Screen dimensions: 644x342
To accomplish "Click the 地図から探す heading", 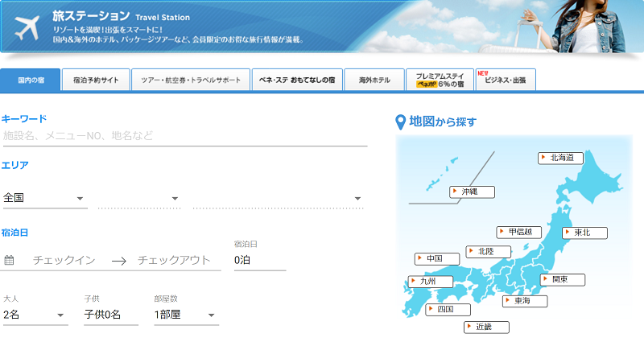I will click(443, 122).
